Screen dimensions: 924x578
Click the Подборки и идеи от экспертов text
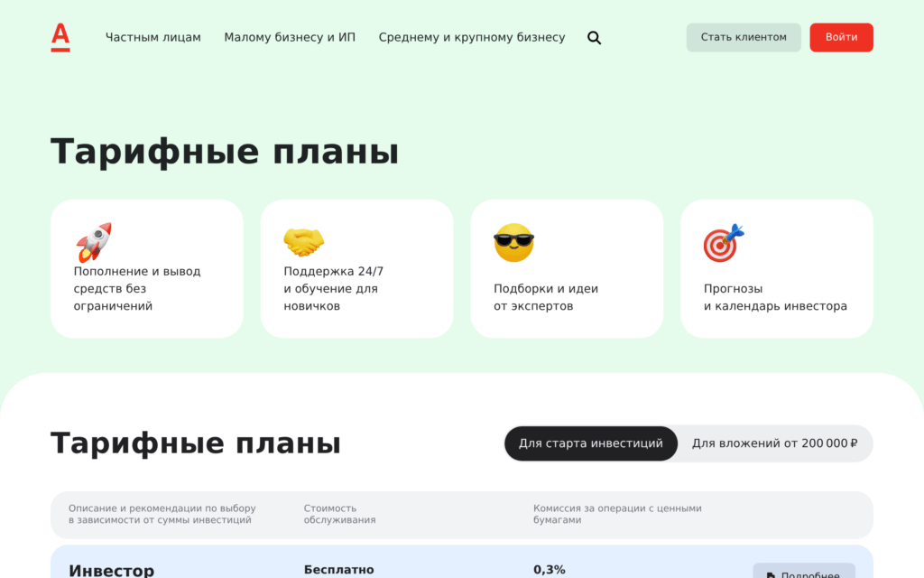click(x=546, y=297)
